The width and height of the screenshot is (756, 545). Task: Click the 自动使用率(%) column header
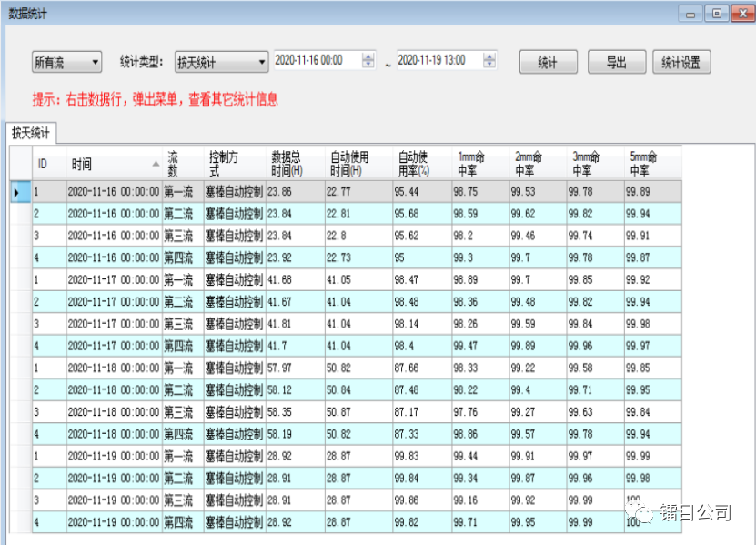point(420,164)
